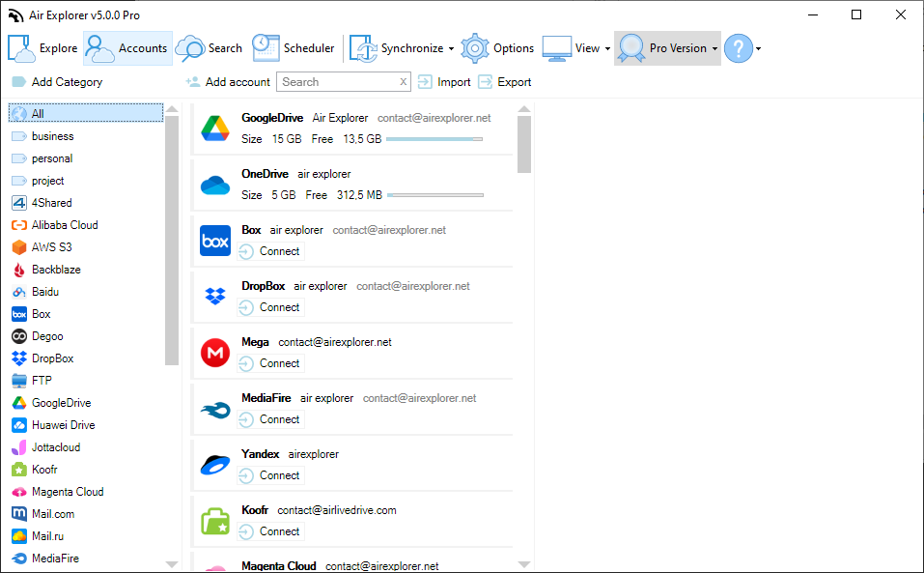Connect the DropBox account
The height and width of the screenshot is (573, 924).
click(x=271, y=307)
